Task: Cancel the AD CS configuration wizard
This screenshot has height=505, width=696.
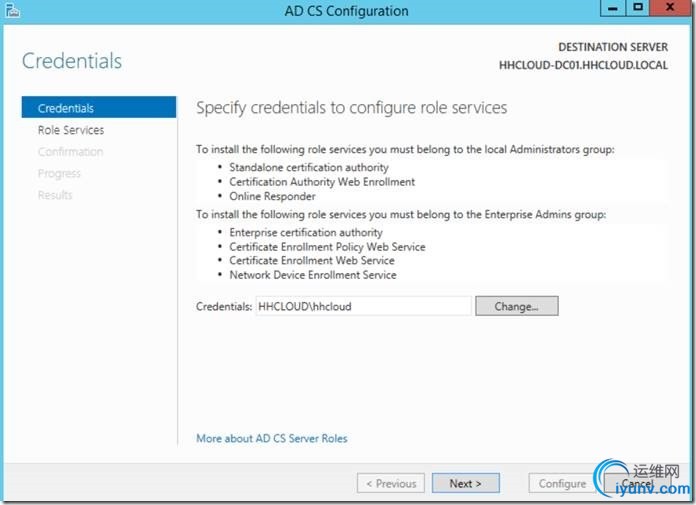Action: pyautogui.click(x=637, y=484)
